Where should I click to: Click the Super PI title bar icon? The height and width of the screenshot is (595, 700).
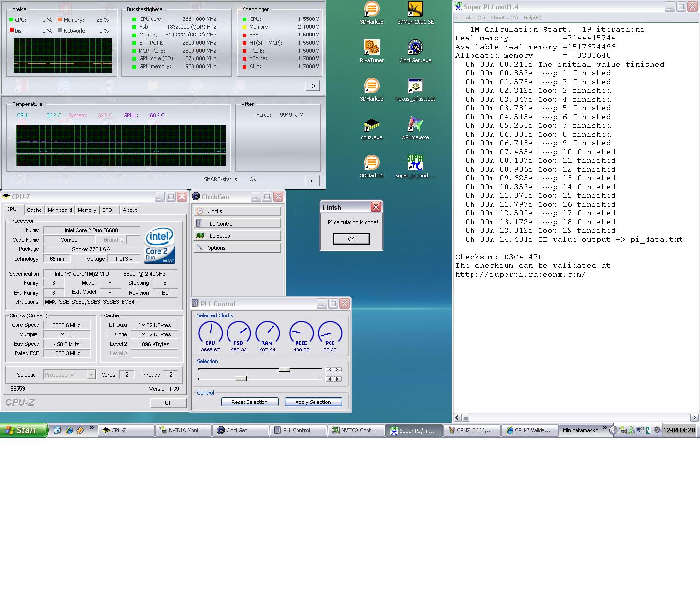click(458, 7)
